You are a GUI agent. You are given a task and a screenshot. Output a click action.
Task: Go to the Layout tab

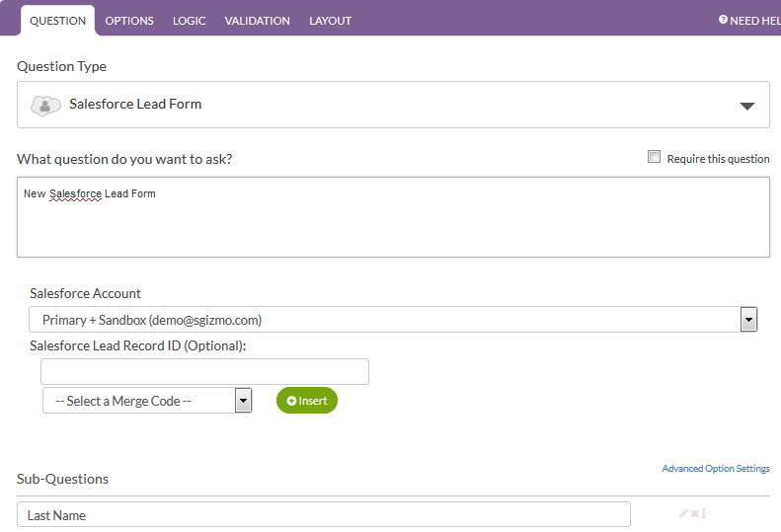point(330,21)
